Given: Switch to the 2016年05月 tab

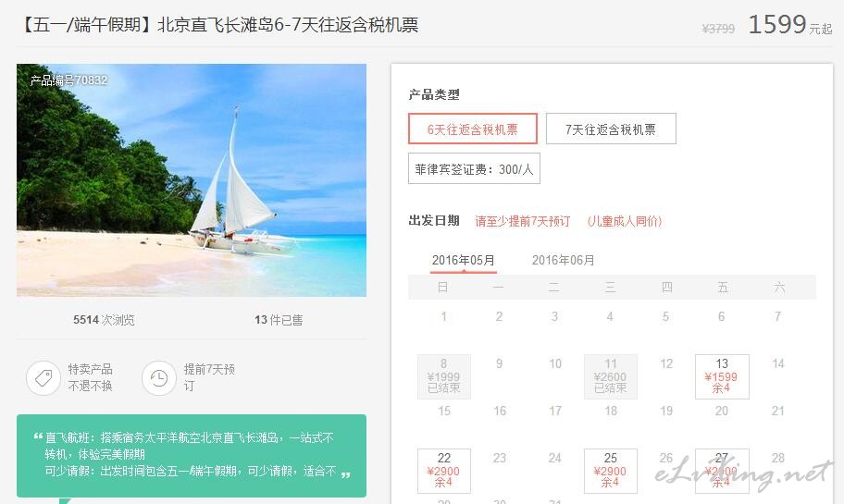Looking at the screenshot, I should [463, 261].
